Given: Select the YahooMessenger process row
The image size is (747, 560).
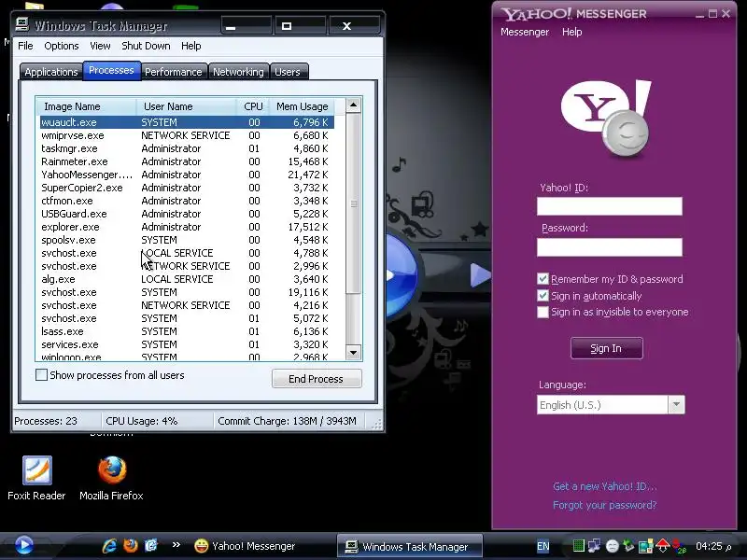Looking at the screenshot, I should click(187, 175).
